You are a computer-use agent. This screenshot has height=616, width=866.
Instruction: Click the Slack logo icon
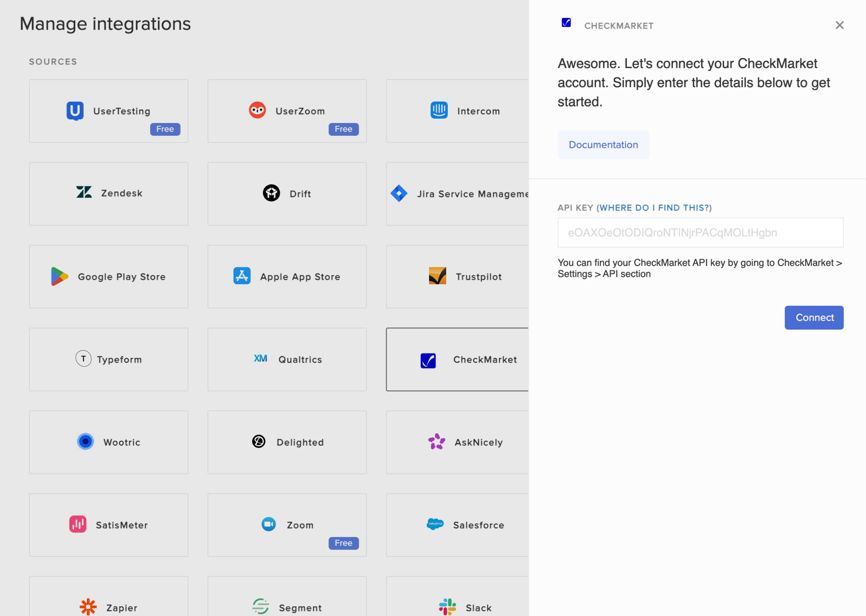click(447, 607)
